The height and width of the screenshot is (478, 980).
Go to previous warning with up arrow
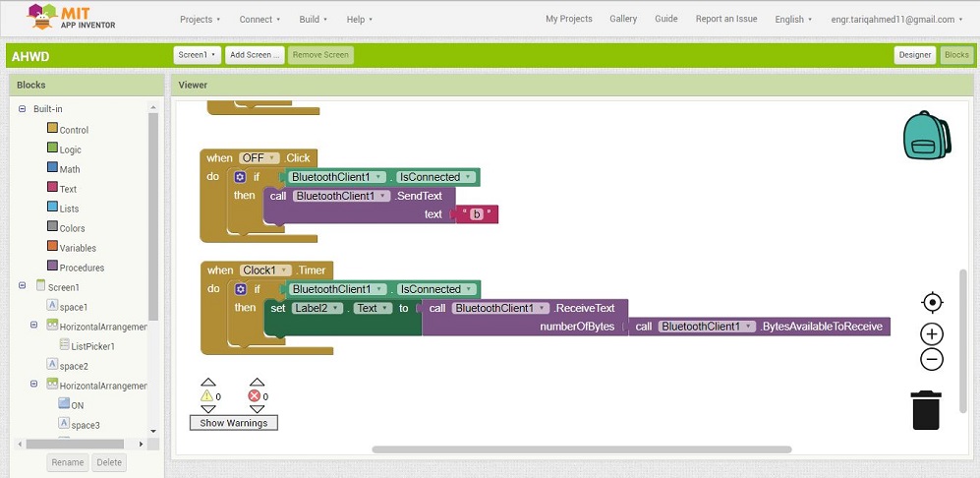pyautogui.click(x=208, y=383)
